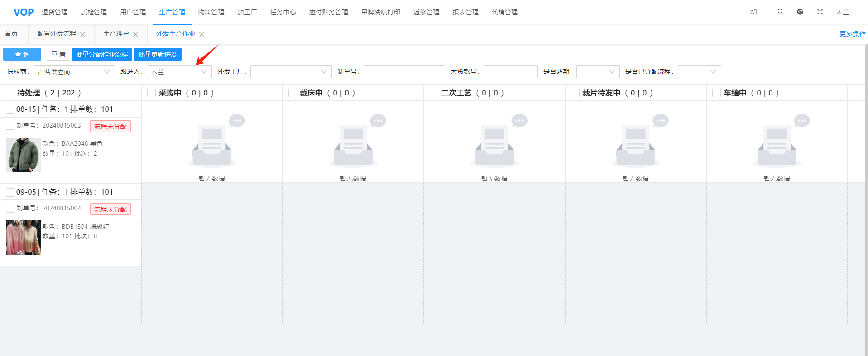868x356 pixels.
Task: Open search with the magnifier icon
Action: pos(781,12)
